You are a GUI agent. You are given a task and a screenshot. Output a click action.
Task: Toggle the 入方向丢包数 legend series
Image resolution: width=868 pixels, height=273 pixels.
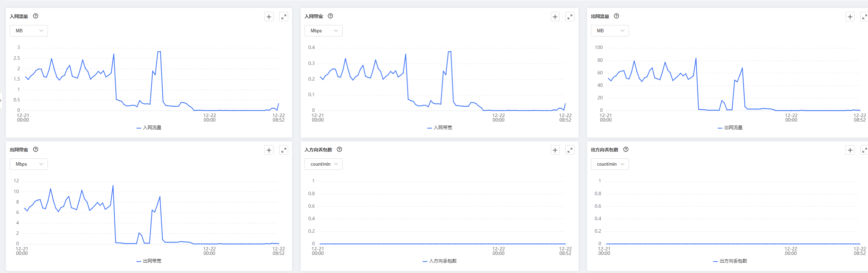point(440,261)
